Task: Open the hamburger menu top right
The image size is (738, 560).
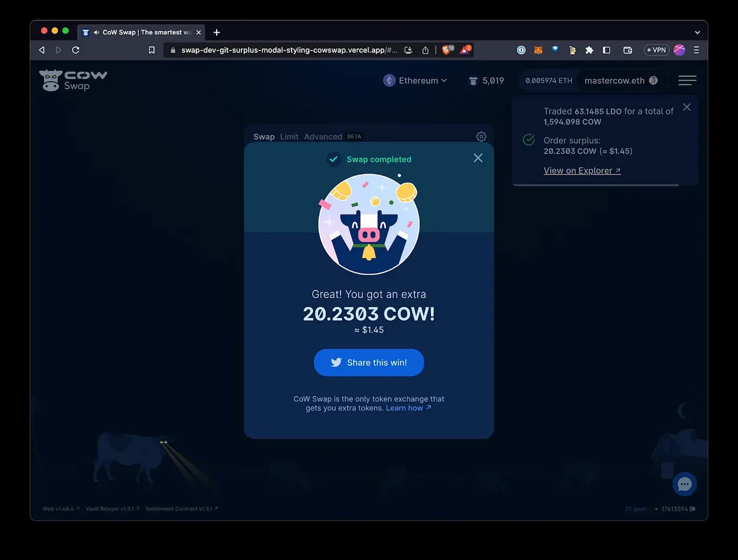Action: 687,80
